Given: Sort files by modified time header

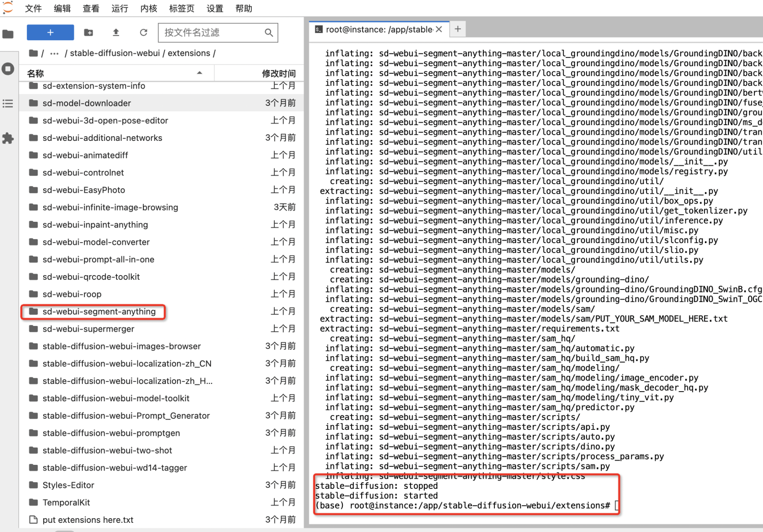Looking at the screenshot, I should click(x=259, y=73).
